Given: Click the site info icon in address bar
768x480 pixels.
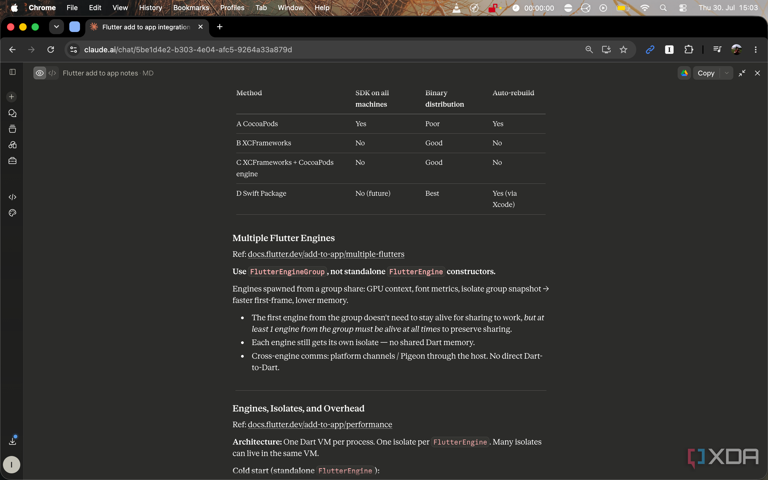Looking at the screenshot, I should tap(73, 49).
